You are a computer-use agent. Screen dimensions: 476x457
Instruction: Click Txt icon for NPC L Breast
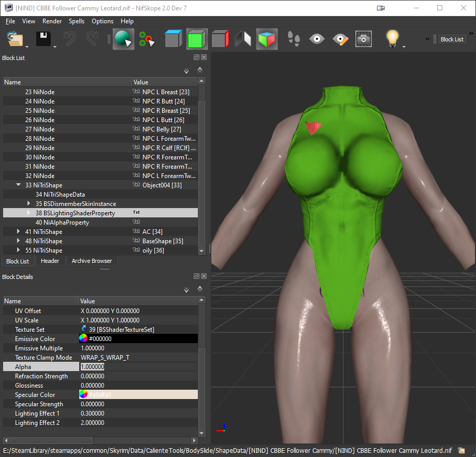(x=136, y=91)
